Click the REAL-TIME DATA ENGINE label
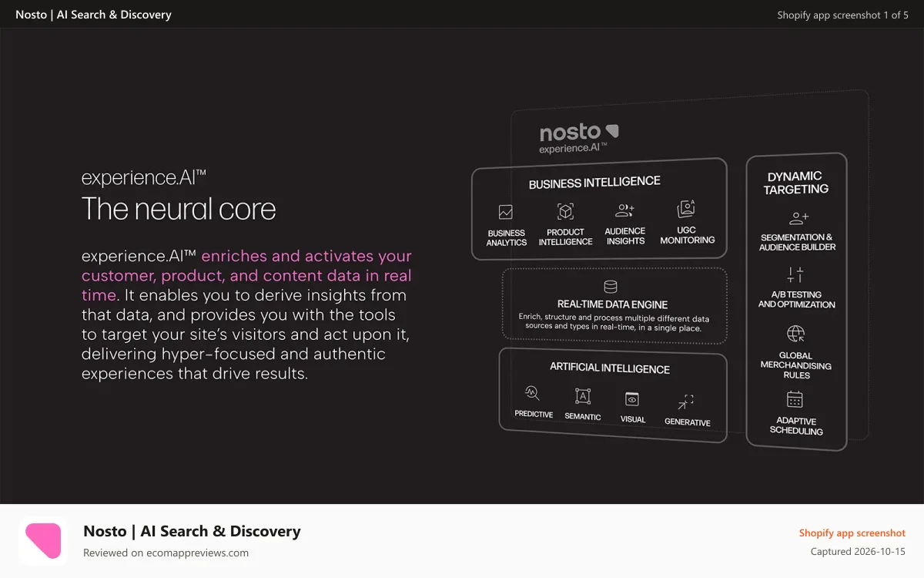The height and width of the screenshot is (578, 924). pos(612,304)
